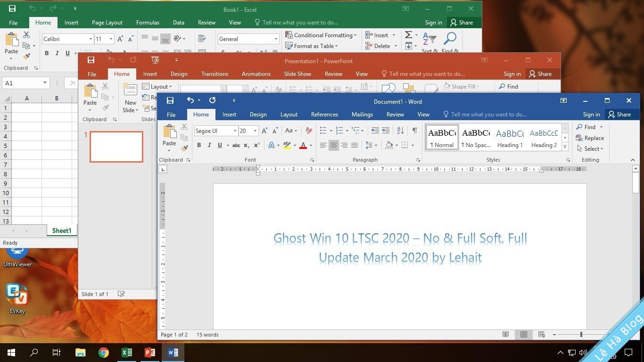Expand the Word Styles gallery More arrow
Viewport: 644px width, 362px height.
(565, 147)
